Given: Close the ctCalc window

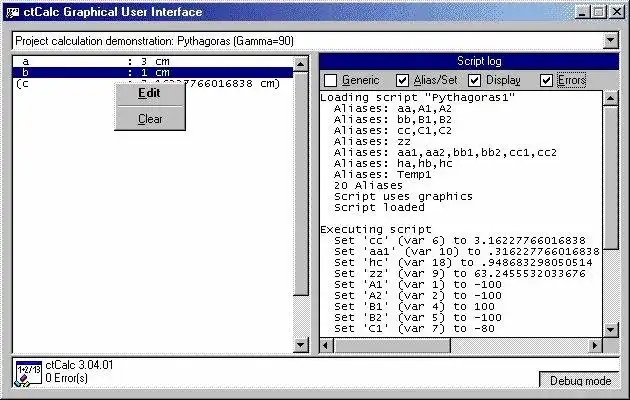Looking at the screenshot, I should (x=617, y=12).
